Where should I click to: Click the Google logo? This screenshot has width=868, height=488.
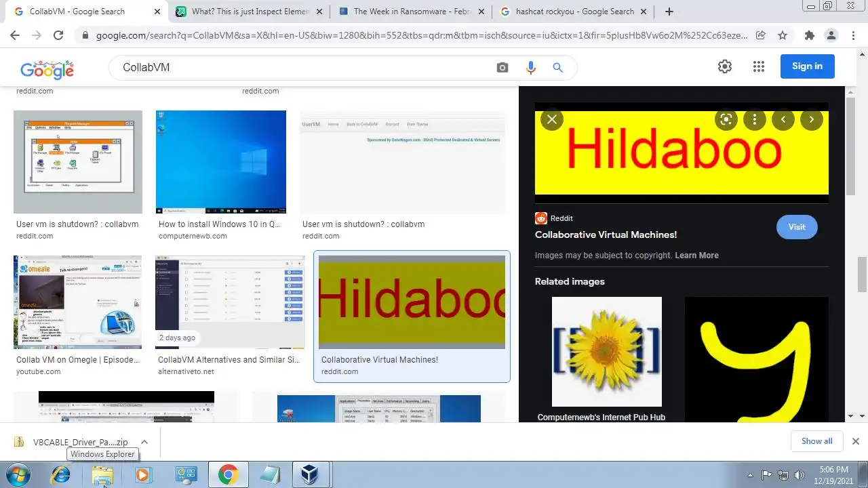[x=47, y=68]
